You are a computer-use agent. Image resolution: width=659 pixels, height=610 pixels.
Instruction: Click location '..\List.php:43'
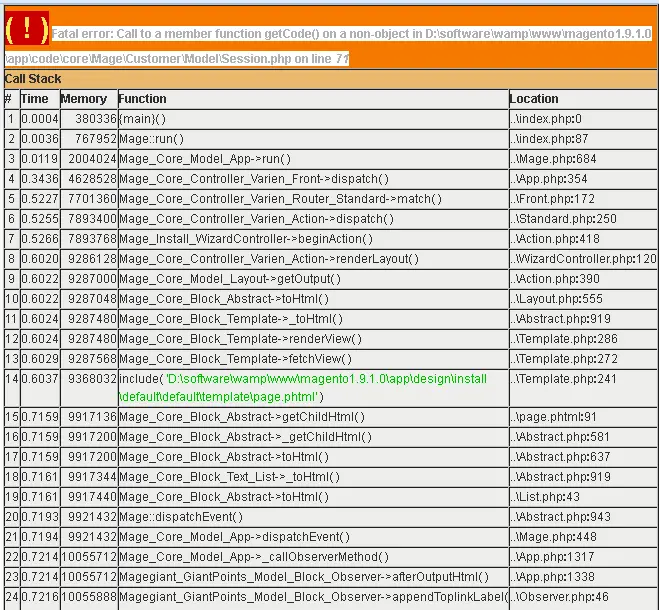[545, 497]
